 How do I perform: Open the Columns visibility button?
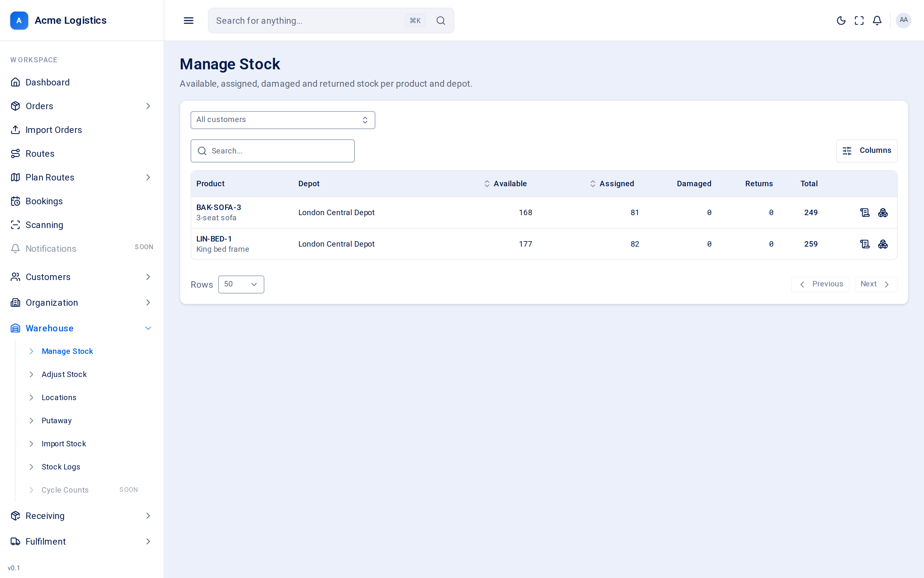867,151
